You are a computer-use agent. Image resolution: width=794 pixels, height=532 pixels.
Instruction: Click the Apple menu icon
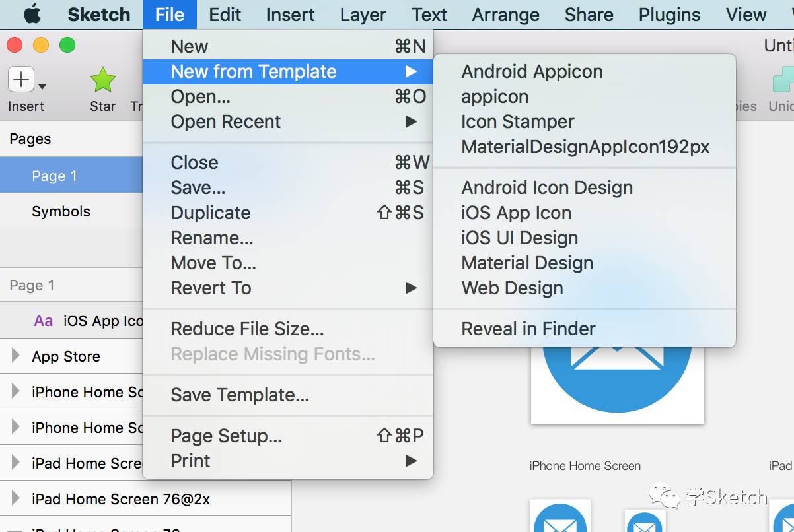[32, 14]
